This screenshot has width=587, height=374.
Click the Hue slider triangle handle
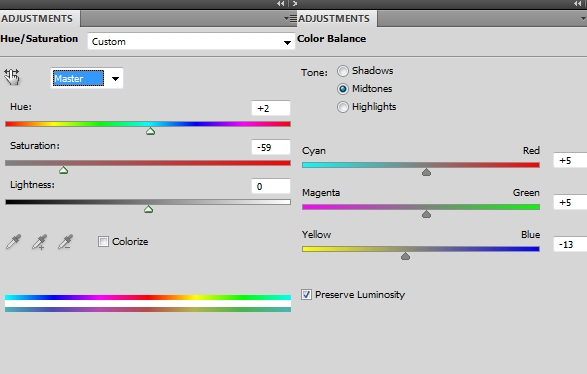click(x=150, y=131)
